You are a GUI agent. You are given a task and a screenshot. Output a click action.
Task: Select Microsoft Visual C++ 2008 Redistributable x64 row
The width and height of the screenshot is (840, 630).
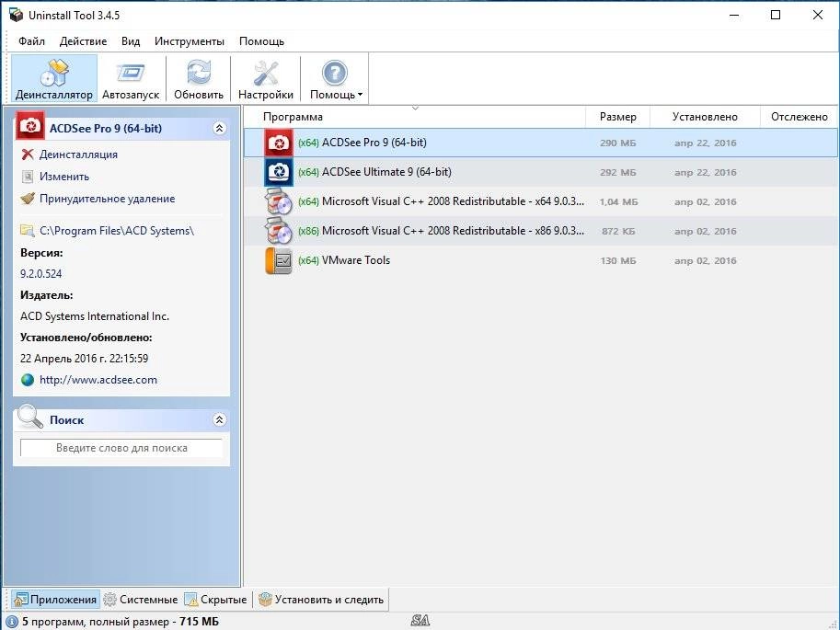[541, 201]
